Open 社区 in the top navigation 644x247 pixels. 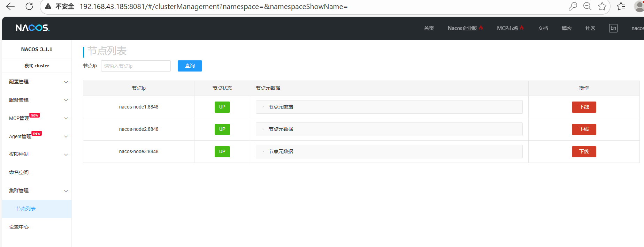590,28
